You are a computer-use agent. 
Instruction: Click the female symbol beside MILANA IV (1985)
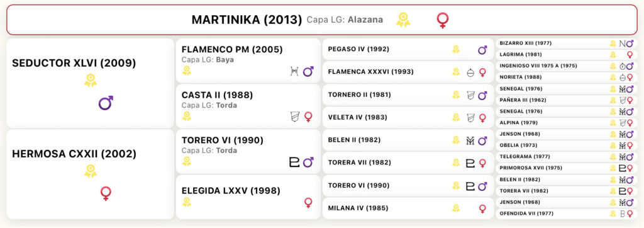pyautogui.click(x=482, y=208)
